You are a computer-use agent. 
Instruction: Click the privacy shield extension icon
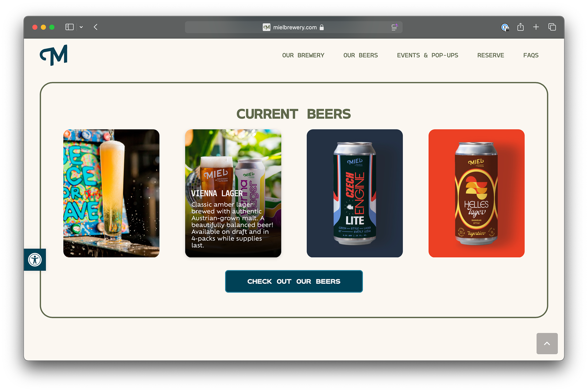coord(505,27)
